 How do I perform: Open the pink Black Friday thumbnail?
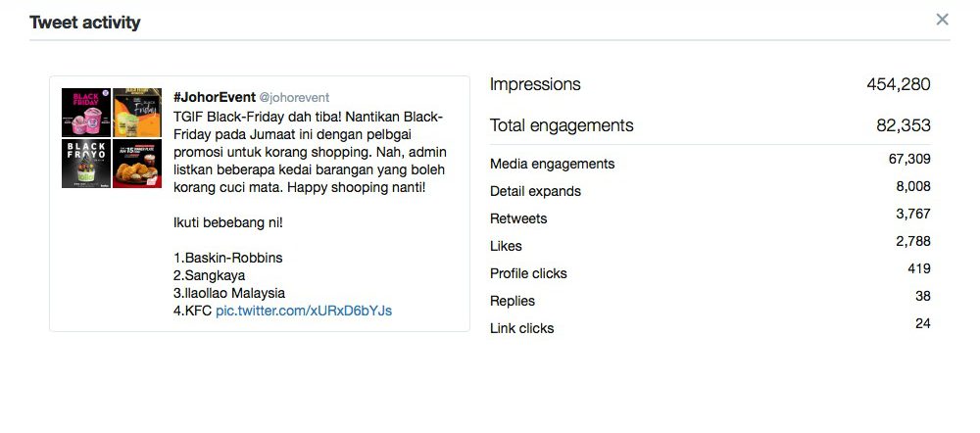pyautogui.click(x=86, y=113)
